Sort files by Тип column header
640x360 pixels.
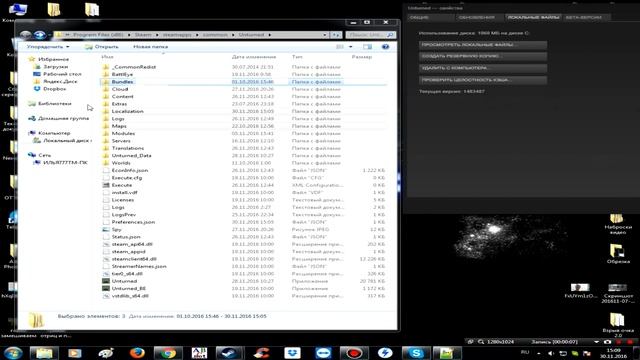pos(297,57)
